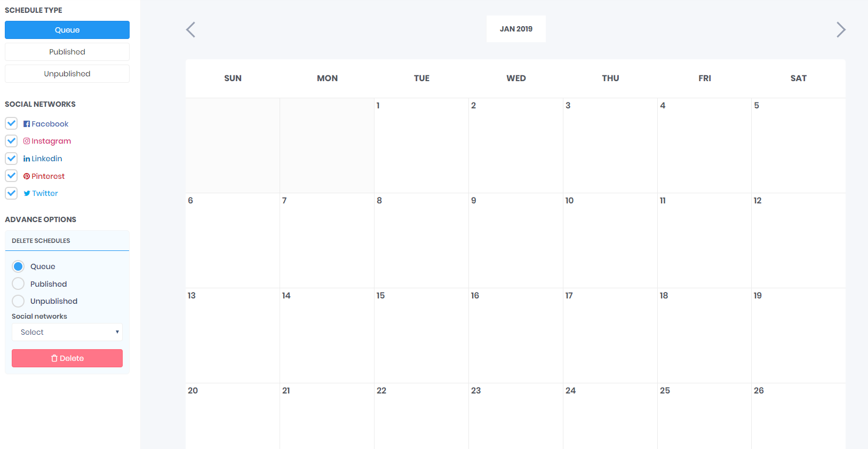This screenshot has width=868, height=449.
Task: Click the Instagram logo icon
Action: 27,141
